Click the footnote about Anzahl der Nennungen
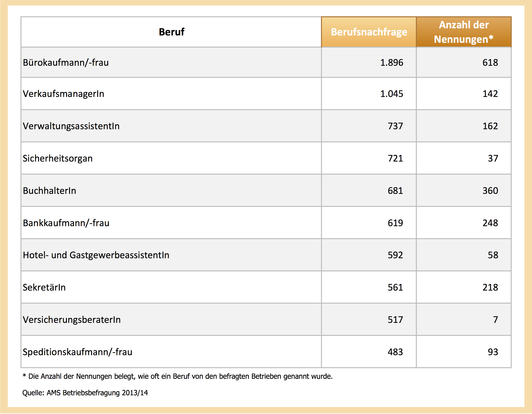532x414 pixels. (177, 376)
